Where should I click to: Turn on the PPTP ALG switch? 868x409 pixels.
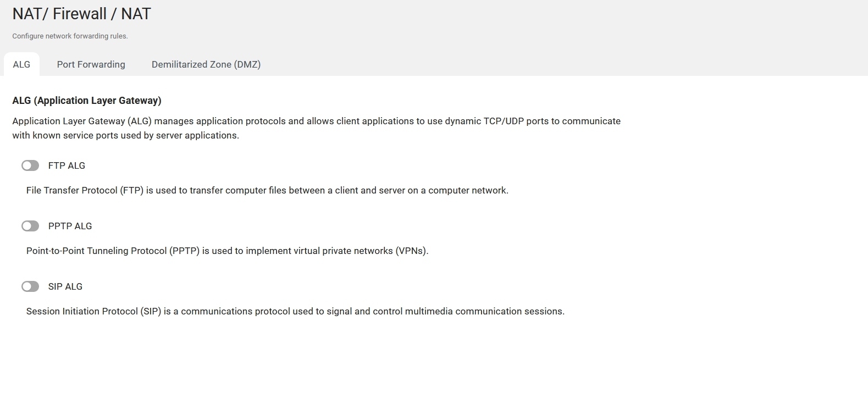pos(30,226)
